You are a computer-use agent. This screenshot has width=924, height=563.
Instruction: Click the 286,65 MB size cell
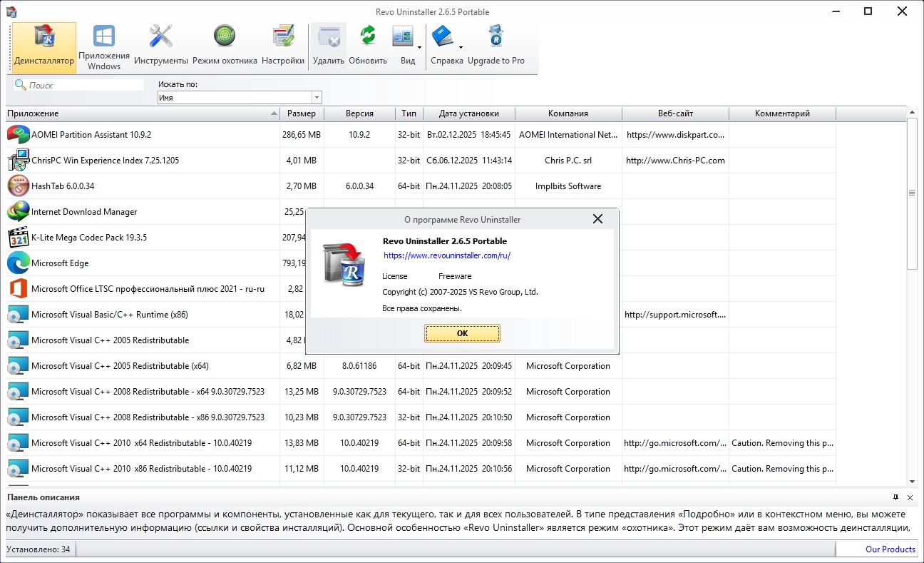(302, 134)
